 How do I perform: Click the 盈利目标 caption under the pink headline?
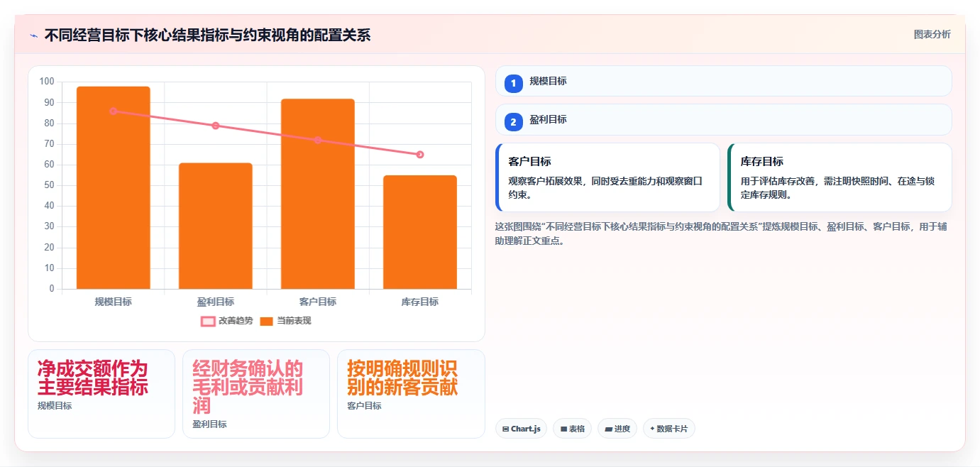click(x=209, y=424)
